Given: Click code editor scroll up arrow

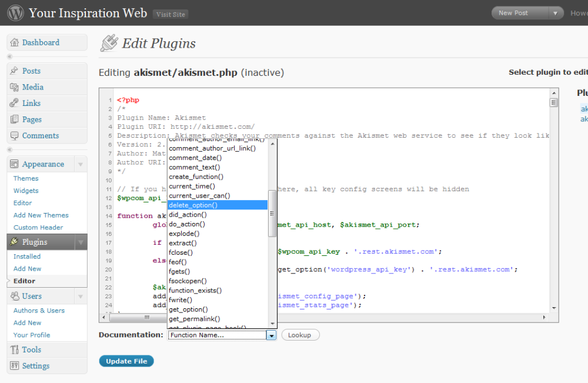Looking at the screenshot, I should (x=554, y=92).
